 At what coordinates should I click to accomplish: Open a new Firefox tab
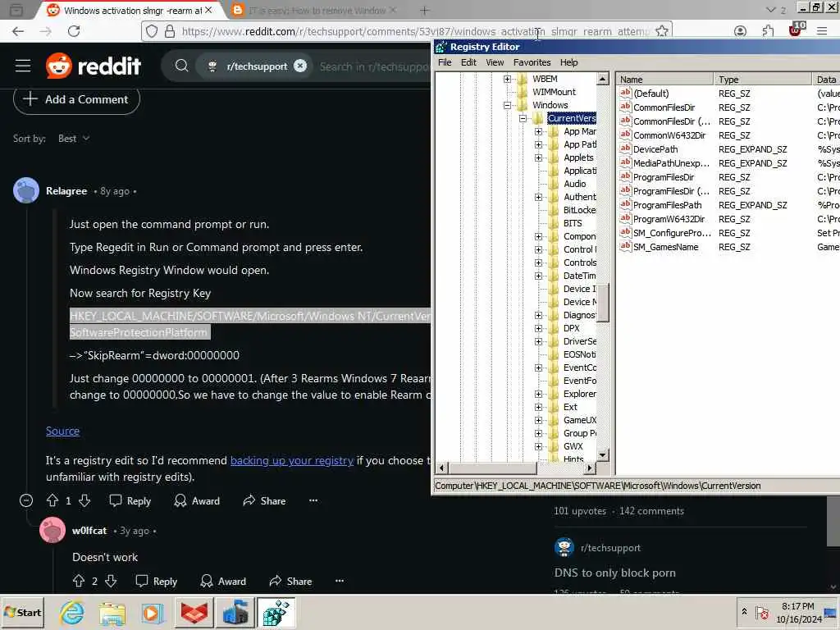[424, 10]
